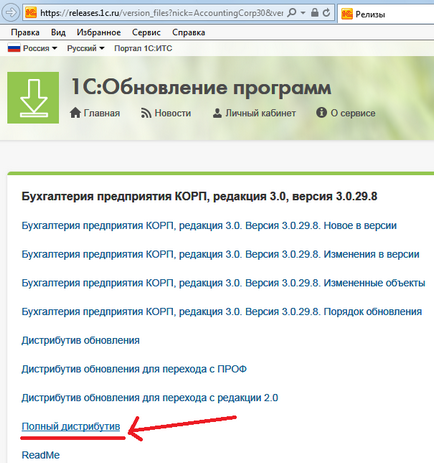Open update distribution for transition from ПРОФ
434x463 pixels.
[x=134, y=369]
